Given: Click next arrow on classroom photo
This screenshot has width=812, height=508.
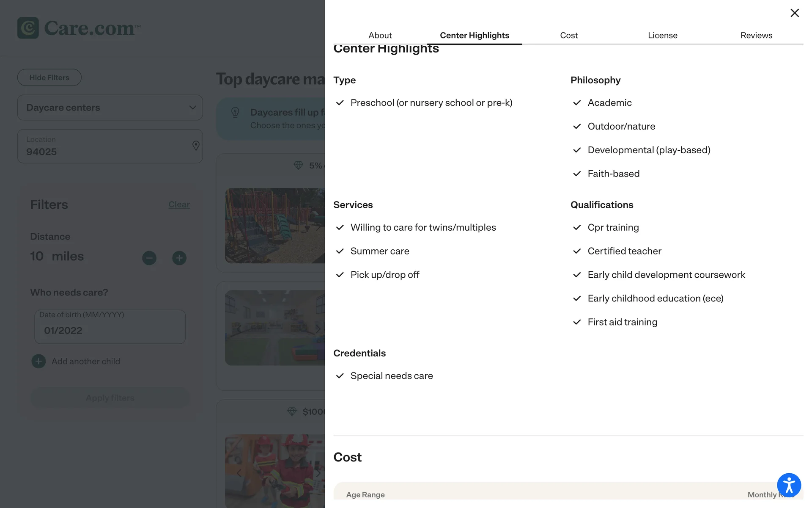Looking at the screenshot, I should [x=318, y=329].
